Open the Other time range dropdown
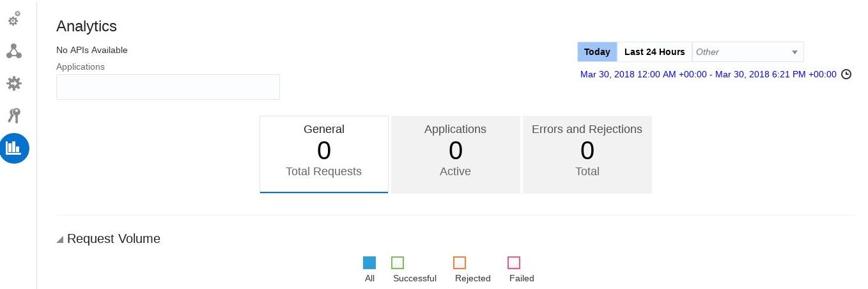868x289 pixels. coord(747,52)
